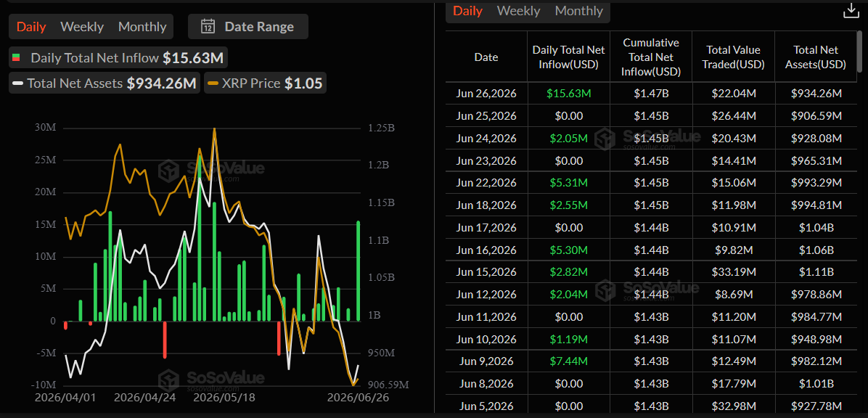Screen dimensions: 868x418
Task: Click the Total Net Assets(USD) column header
Action: [816, 57]
